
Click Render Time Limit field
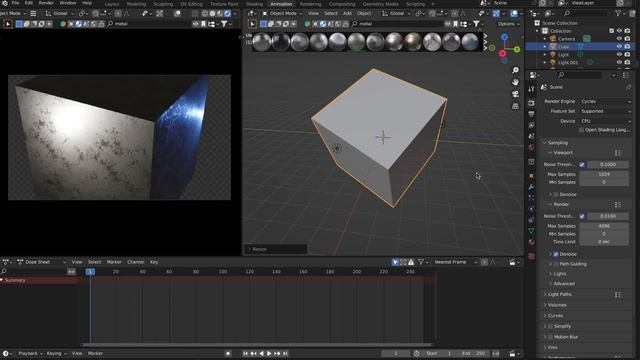coord(604,242)
